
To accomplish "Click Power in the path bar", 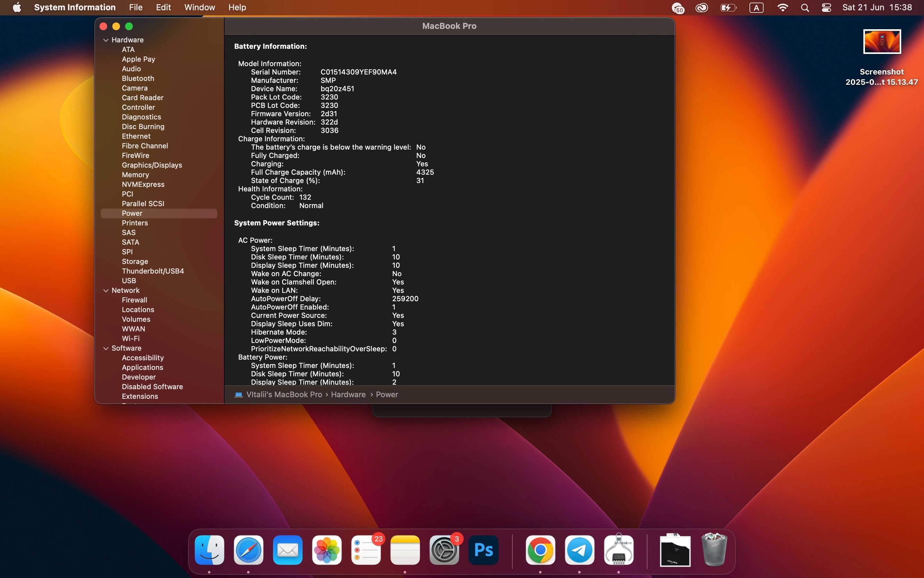I will [387, 395].
